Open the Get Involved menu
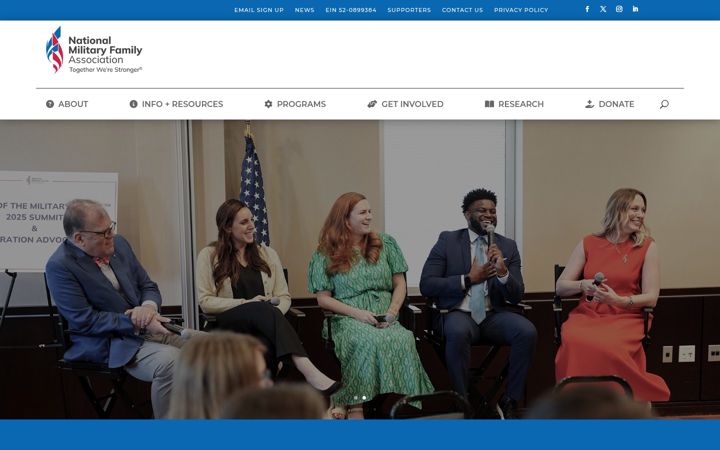Viewport: 720px width, 450px height. pos(412,104)
